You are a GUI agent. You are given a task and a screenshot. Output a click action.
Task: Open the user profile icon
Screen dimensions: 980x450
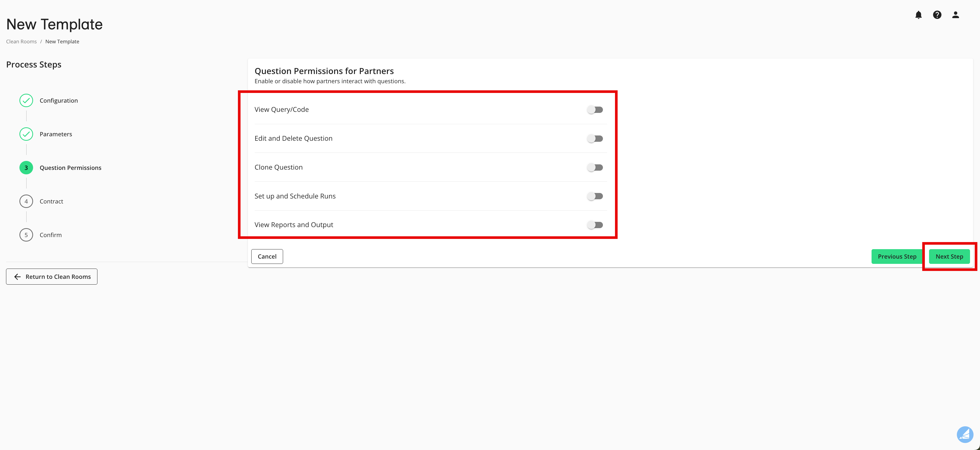956,15
